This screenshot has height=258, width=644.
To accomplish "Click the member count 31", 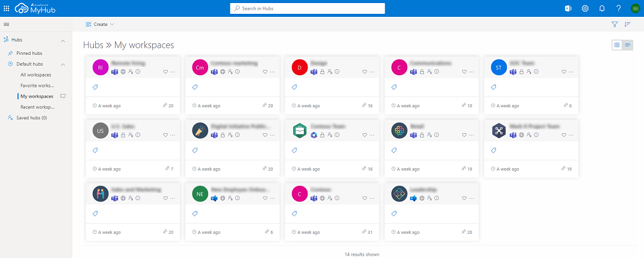I will pyautogui.click(x=370, y=232).
